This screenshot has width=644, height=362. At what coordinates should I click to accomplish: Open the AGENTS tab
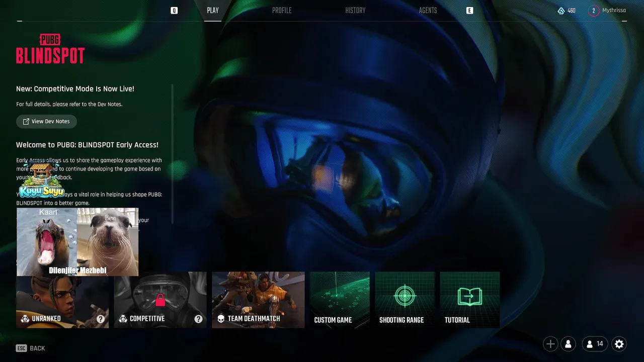tap(428, 11)
